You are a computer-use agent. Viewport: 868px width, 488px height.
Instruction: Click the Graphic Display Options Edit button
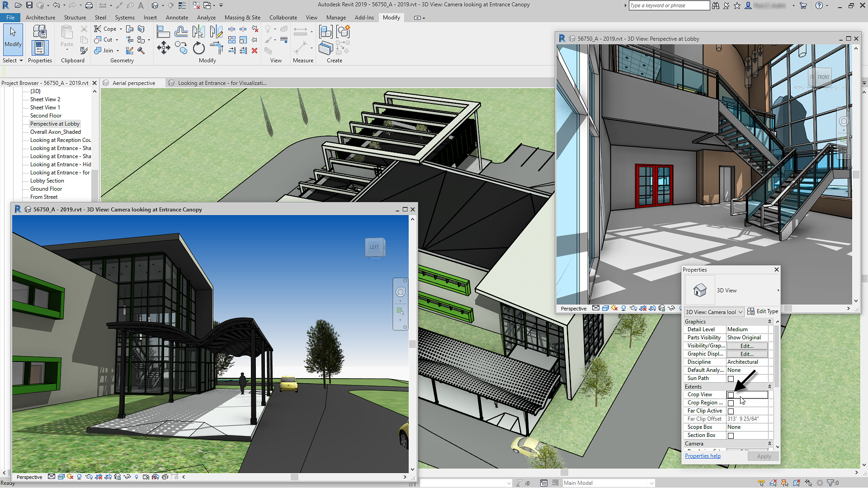coord(746,353)
